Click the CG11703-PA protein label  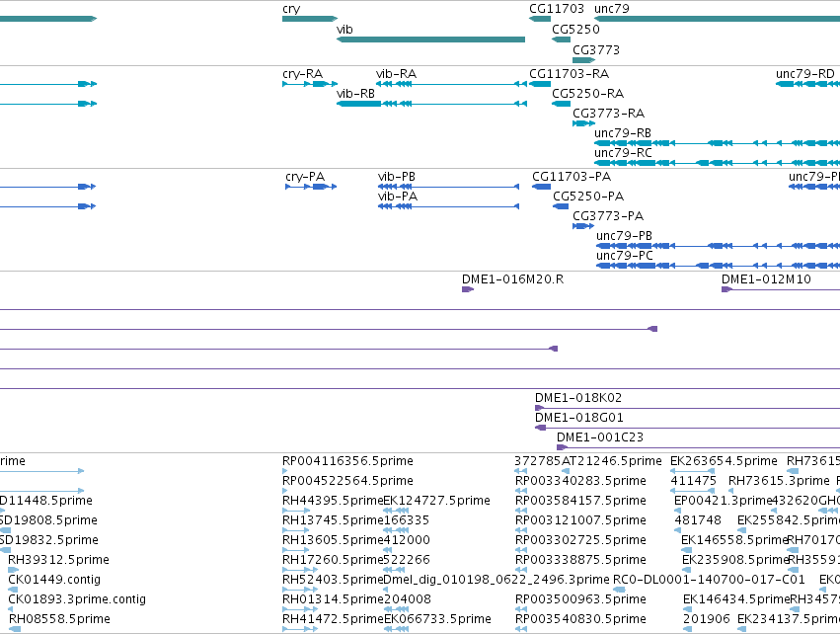(x=572, y=177)
